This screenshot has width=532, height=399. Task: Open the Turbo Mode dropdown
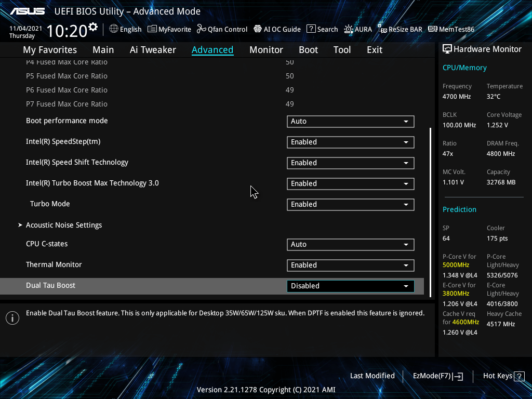tap(351, 204)
